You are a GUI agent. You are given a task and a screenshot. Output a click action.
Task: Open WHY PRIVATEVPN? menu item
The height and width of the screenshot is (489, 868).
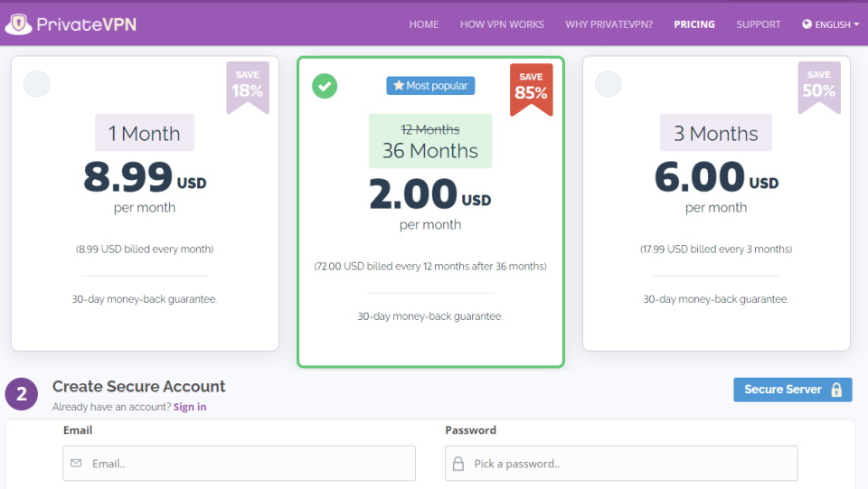(x=609, y=24)
